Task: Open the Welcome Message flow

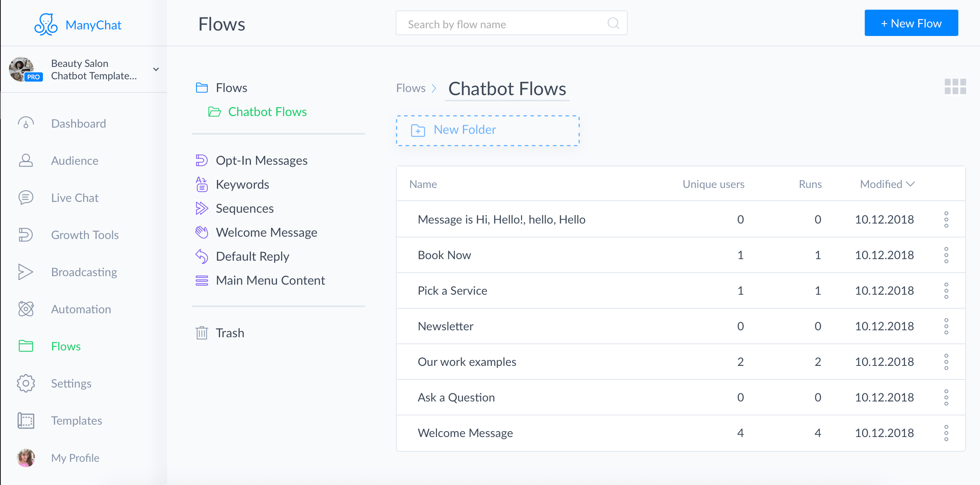Action: point(465,433)
